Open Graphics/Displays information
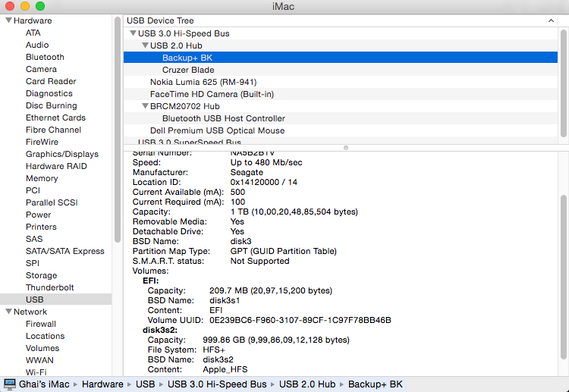Image resolution: width=569 pixels, height=392 pixels. coord(62,154)
